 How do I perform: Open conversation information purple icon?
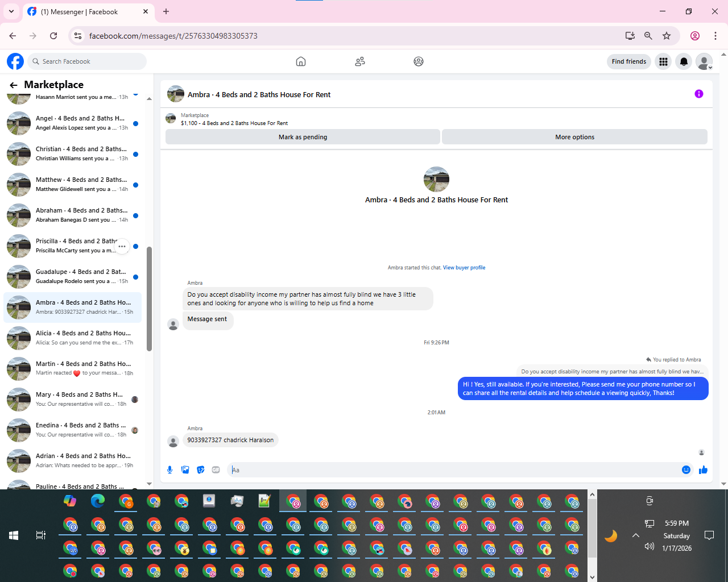[x=699, y=94]
